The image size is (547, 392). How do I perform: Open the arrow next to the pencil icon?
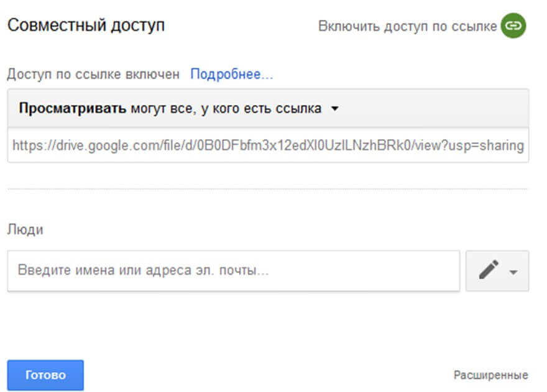(x=513, y=272)
